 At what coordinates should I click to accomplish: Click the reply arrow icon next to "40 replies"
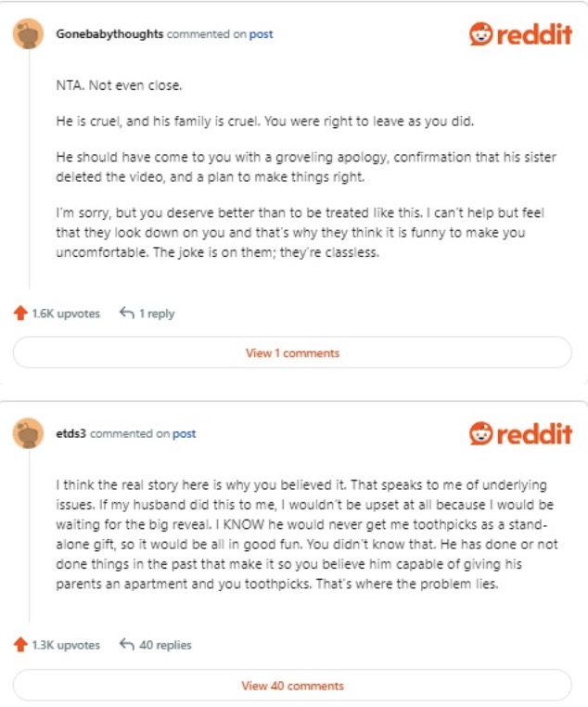127,645
